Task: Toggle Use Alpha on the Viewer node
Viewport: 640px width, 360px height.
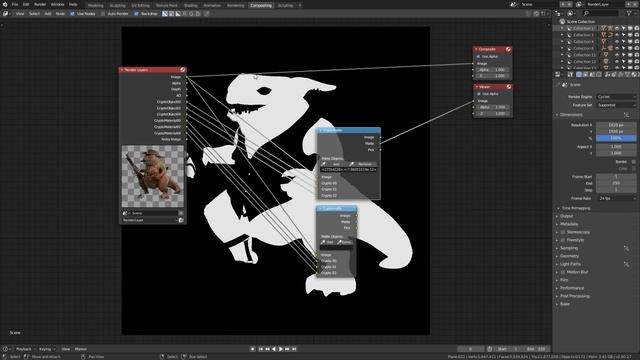Action: click(479, 94)
